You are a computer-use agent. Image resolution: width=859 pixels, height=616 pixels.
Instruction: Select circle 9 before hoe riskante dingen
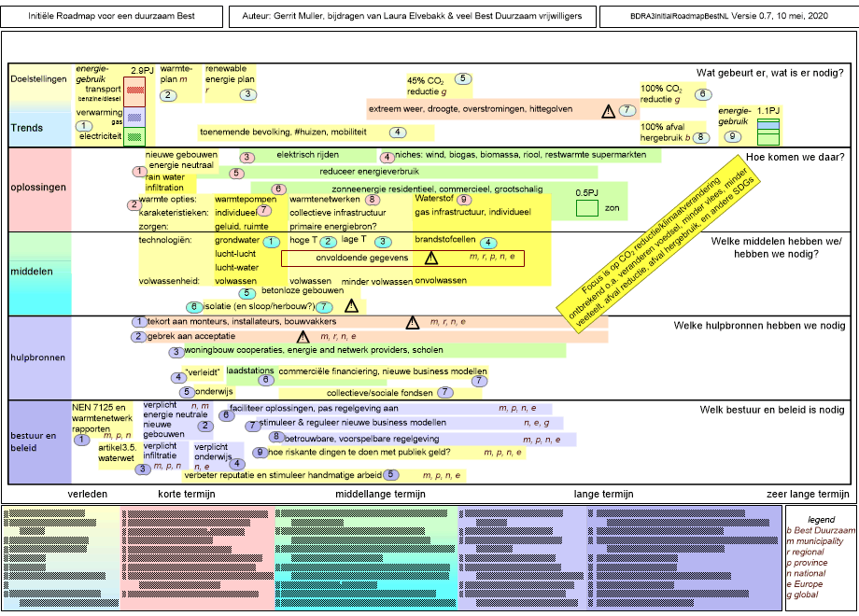tap(261, 453)
